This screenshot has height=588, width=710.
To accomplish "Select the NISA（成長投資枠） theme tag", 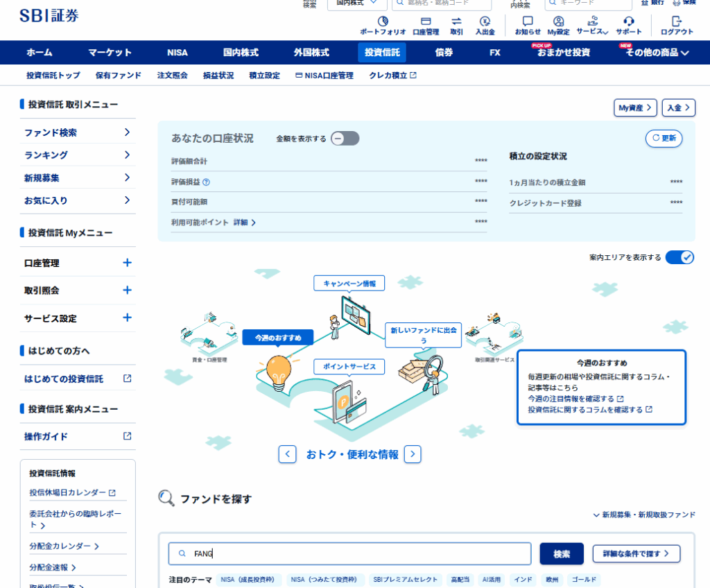I will (248, 580).
